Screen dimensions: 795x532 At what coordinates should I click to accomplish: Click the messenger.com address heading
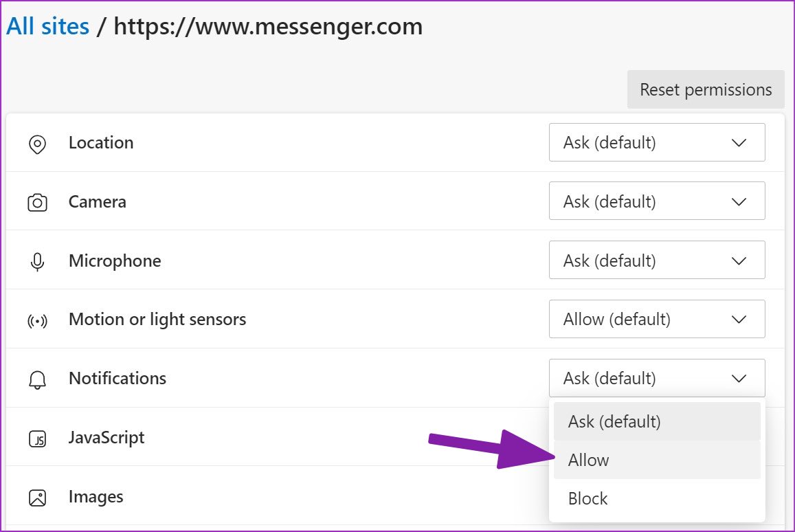(268, 26)
